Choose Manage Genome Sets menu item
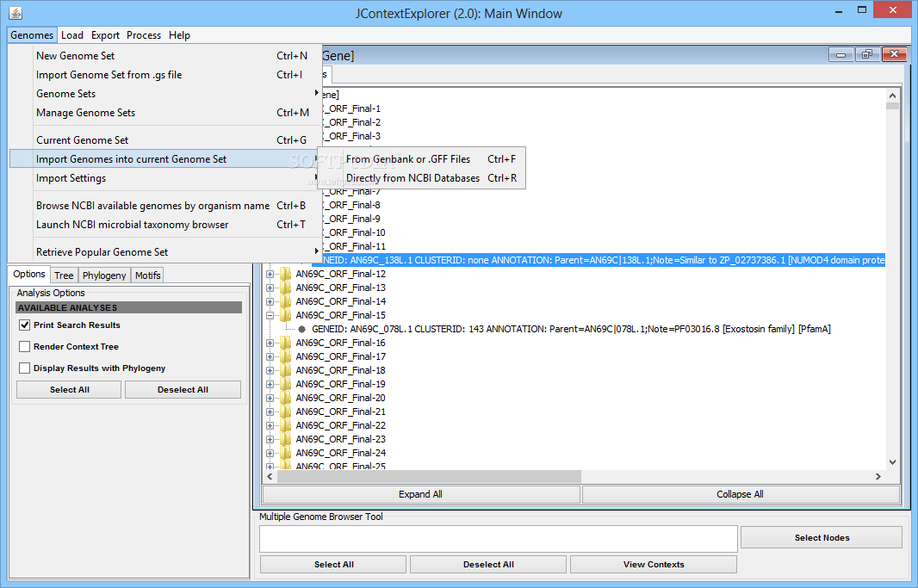This screenshot has height=588, width=918. tap(165, 112)
